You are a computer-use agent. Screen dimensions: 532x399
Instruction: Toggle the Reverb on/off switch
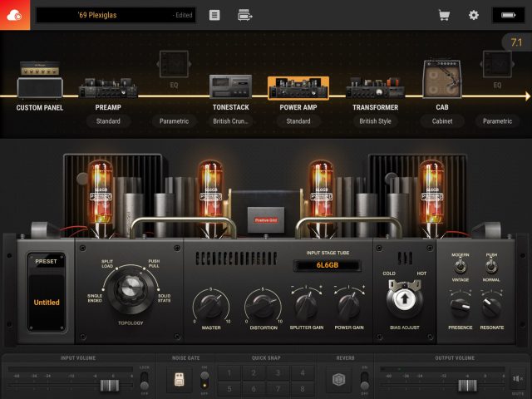[x=364, y=381]
